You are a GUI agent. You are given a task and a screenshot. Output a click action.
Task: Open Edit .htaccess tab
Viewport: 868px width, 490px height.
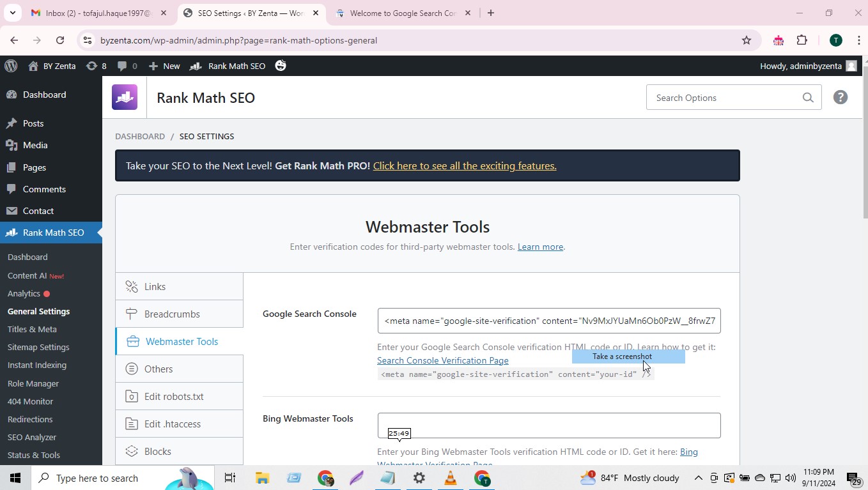180,424
